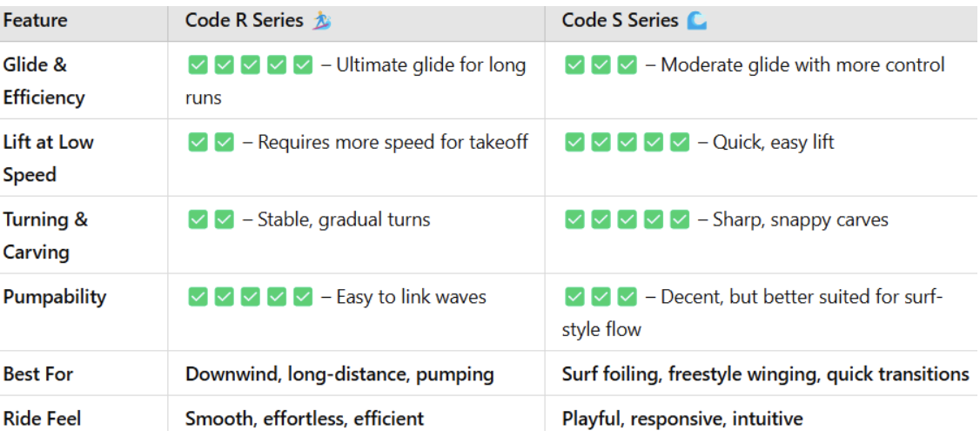Click the Best For row label
This screenshot has width=980, height=444.
coord(38,374)
